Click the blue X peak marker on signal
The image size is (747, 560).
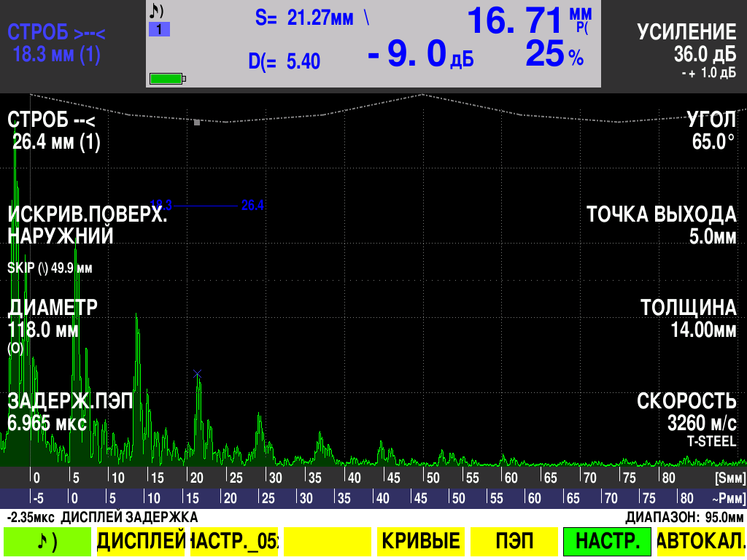pyautogui.click(x=197, y=373)
